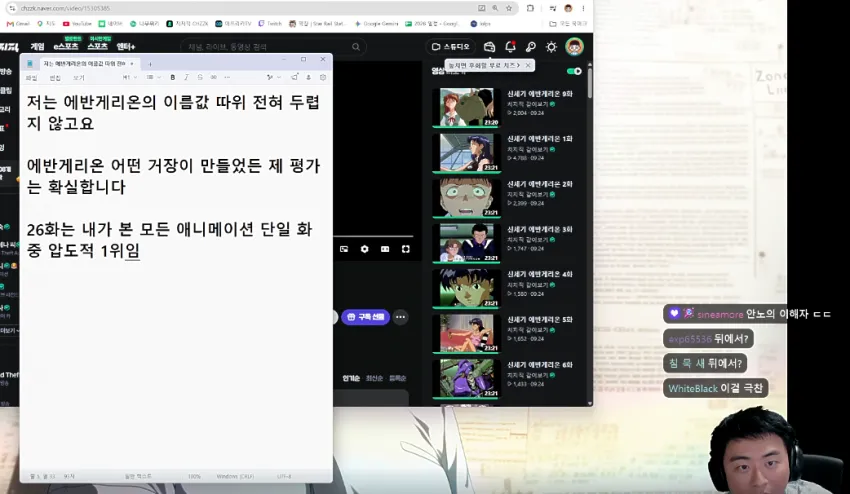Click the Chzzk search input field
This screenshot has width=850, height=494.
coord(268,47)
